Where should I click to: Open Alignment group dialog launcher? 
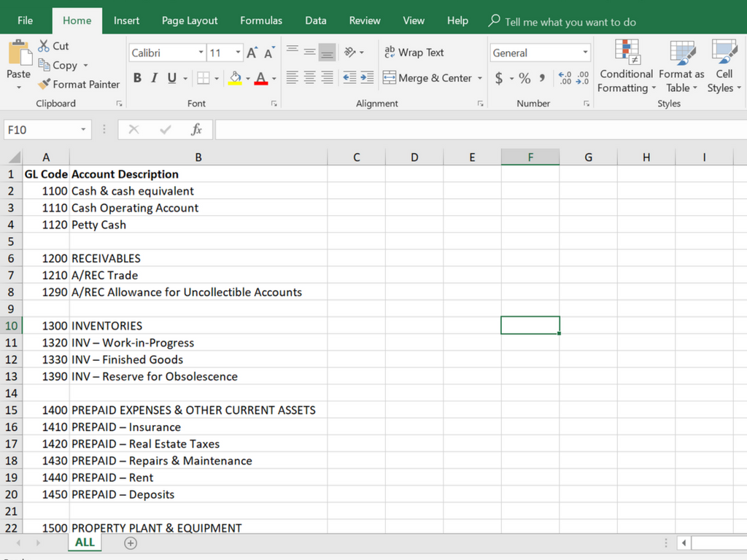(480, 104)
